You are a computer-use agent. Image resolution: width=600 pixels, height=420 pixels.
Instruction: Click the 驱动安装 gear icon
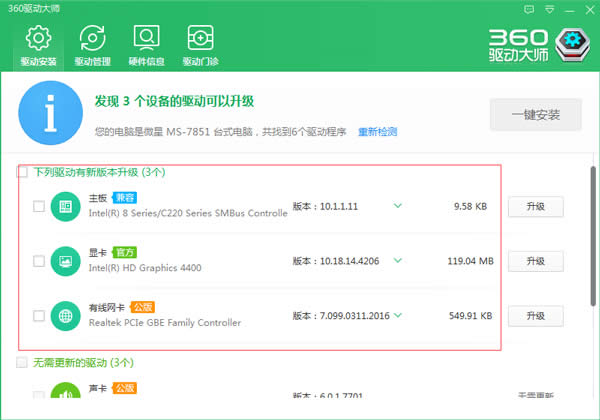point(38,40)
